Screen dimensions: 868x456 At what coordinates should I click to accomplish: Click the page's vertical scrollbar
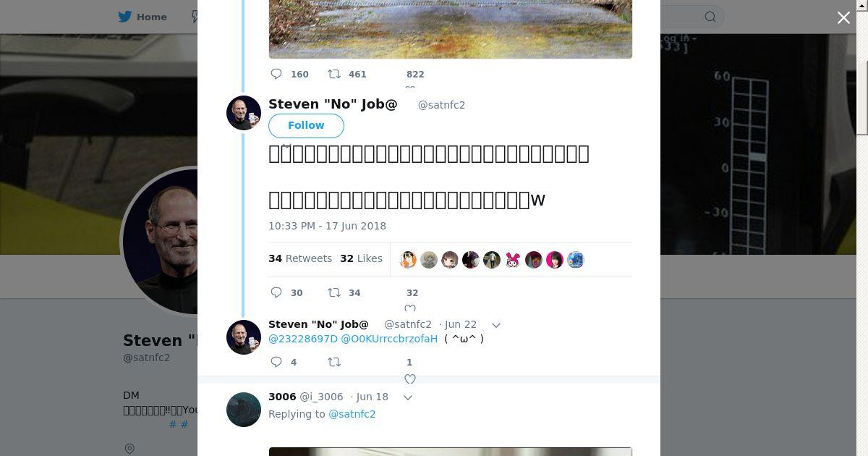point(861,72)
